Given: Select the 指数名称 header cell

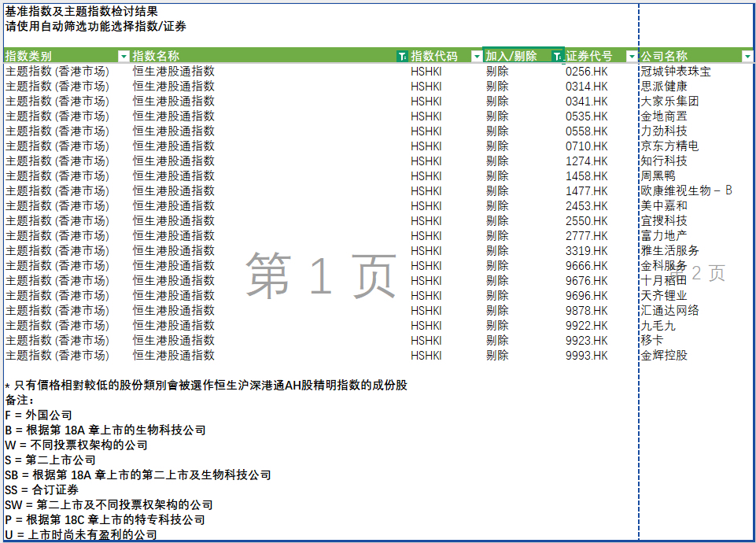Looking at the screenshot, I should coord(270,56).
